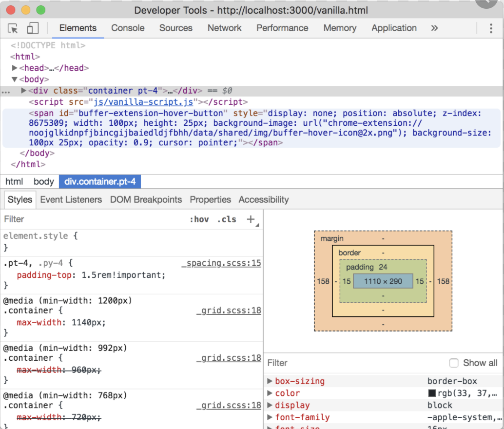
Task: Click the .pt-4, .py-4 selector text
Action: 33,263
